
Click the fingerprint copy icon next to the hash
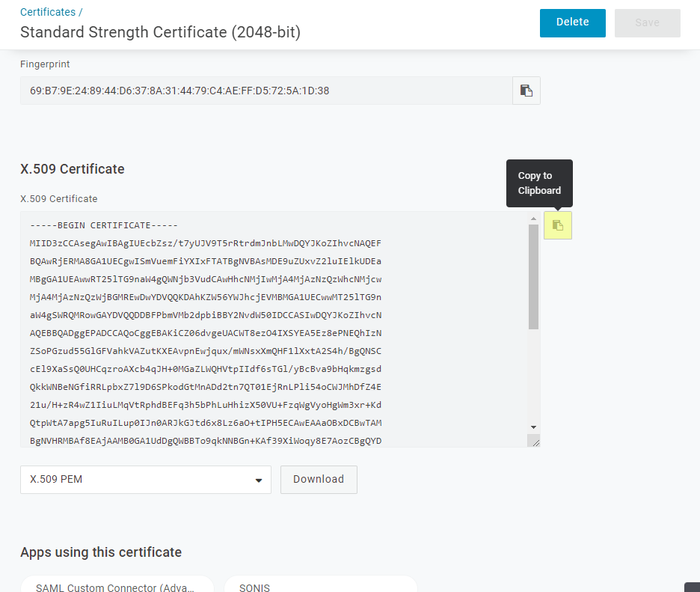click(x=526, y=90)
